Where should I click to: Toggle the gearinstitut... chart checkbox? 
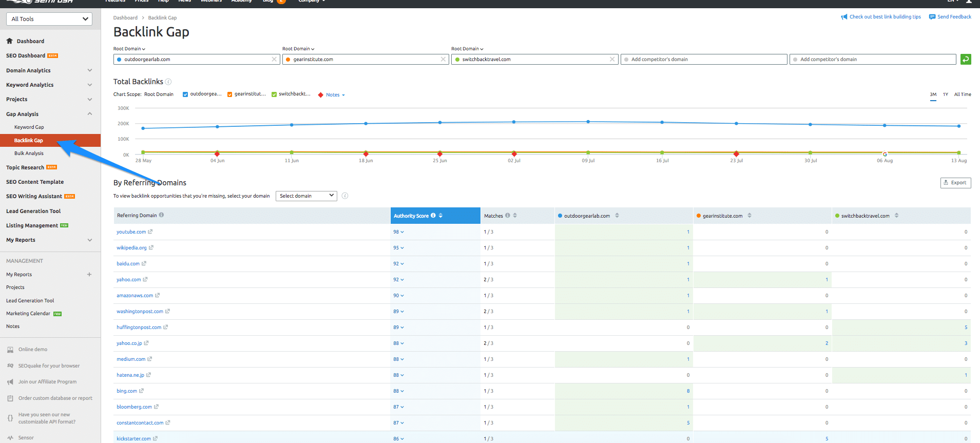tap(229, 94)
